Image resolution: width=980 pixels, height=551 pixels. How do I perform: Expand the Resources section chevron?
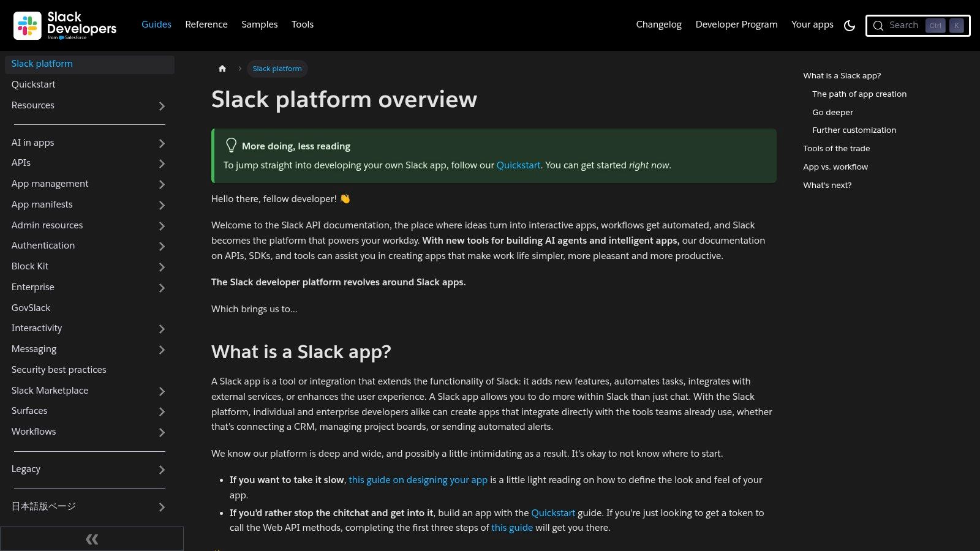pos(162,106)
